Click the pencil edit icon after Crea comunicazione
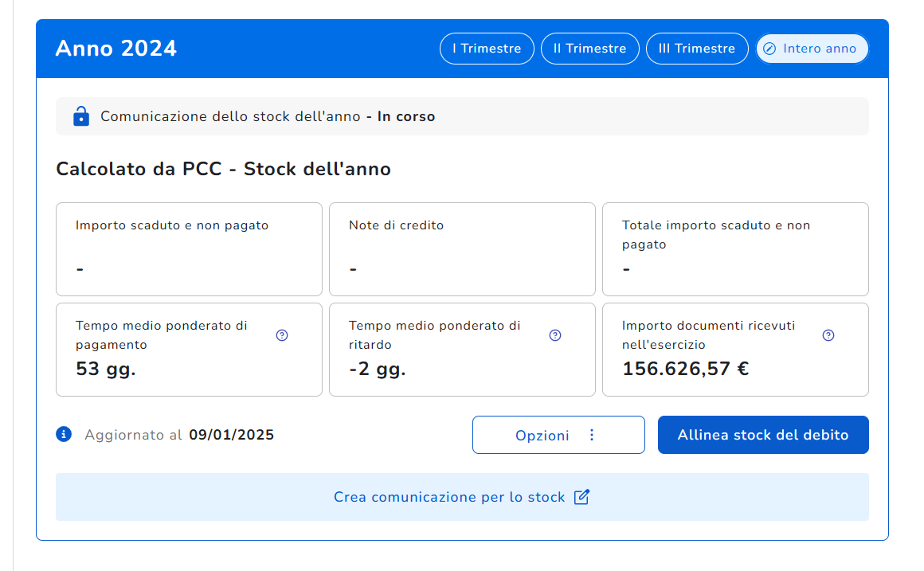 coord(582,497)
